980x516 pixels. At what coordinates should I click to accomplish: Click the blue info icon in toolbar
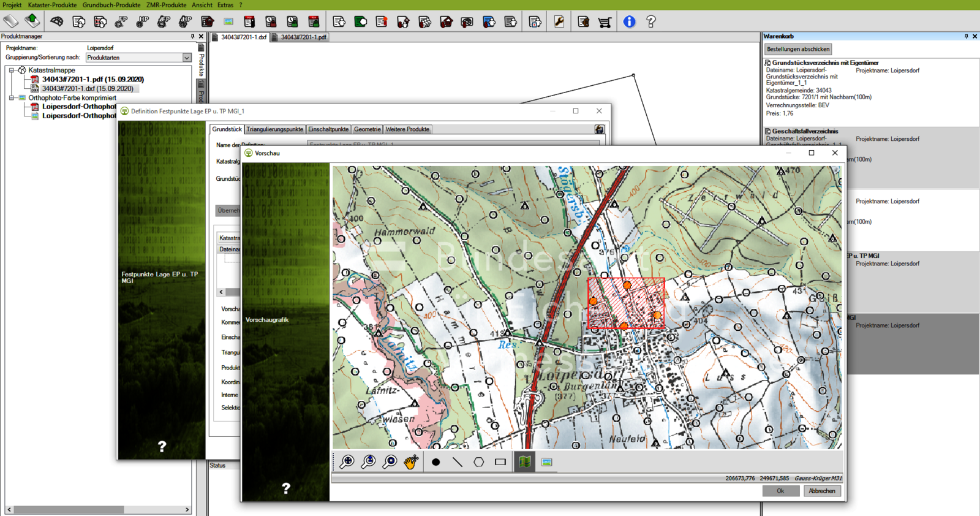pyautogui.click(x=629, y=22)
